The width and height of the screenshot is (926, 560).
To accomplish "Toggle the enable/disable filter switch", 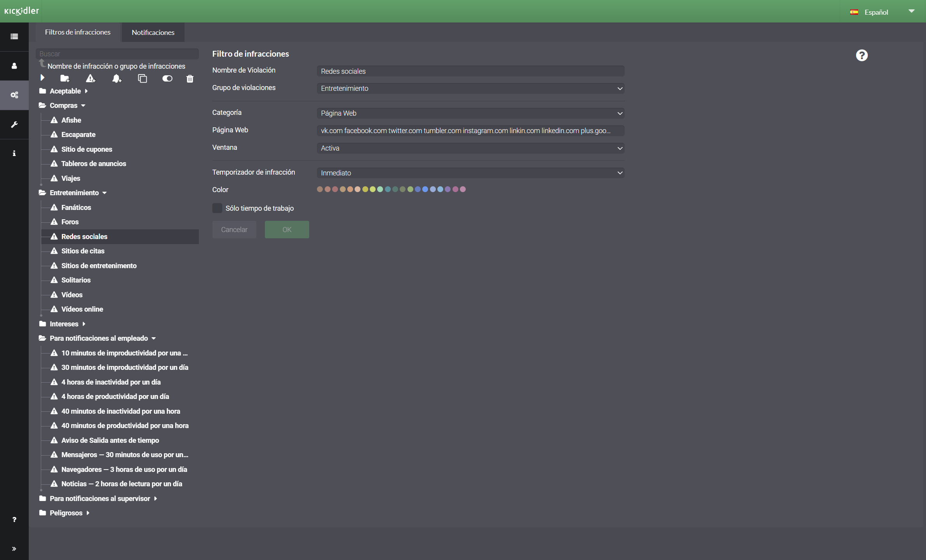I will click(167, 79).
